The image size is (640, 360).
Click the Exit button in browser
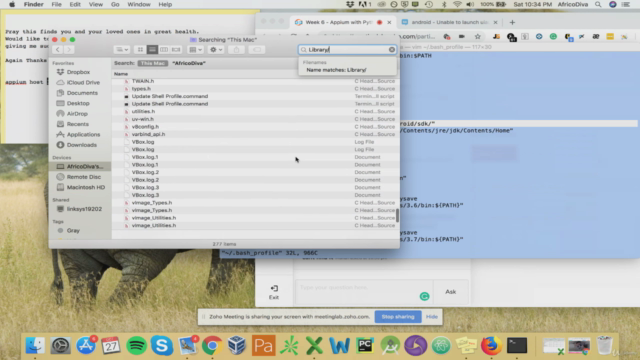coord(274,292)
